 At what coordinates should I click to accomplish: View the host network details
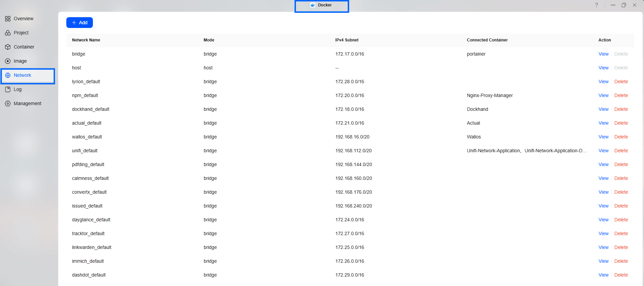coord(604,68)
